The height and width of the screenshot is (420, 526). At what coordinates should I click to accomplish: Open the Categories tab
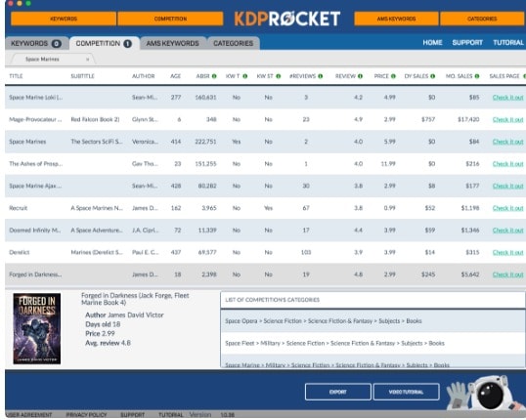click(x=233, y=43)
